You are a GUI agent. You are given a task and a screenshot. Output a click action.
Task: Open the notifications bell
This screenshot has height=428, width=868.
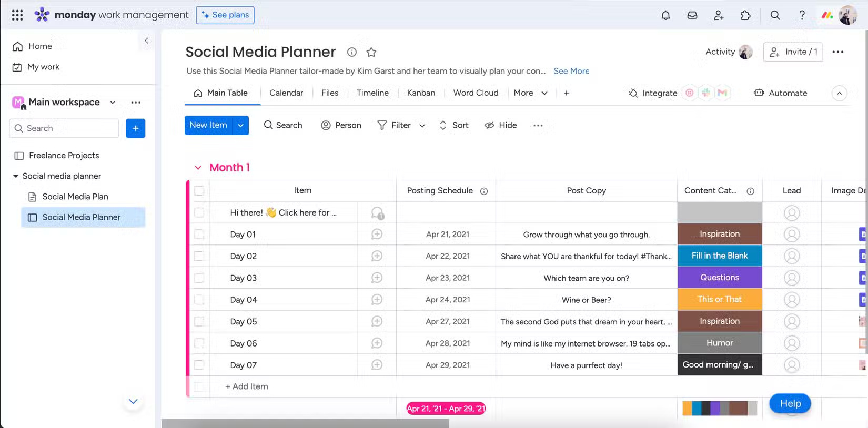(x=665, y=15)
